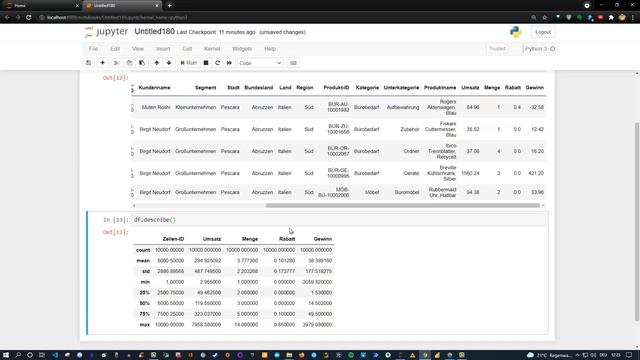
Task: Click the Produktname column header
Action: click(440, 88)
